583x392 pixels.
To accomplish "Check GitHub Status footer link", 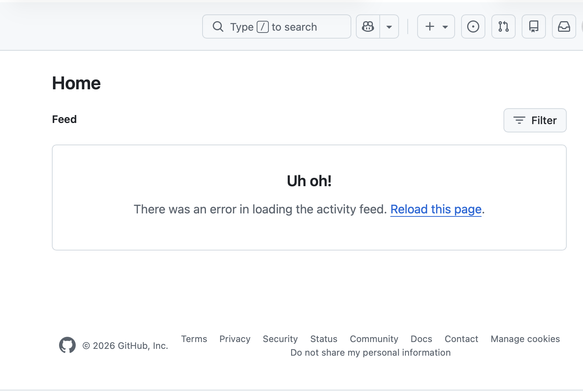I will 324,339.
